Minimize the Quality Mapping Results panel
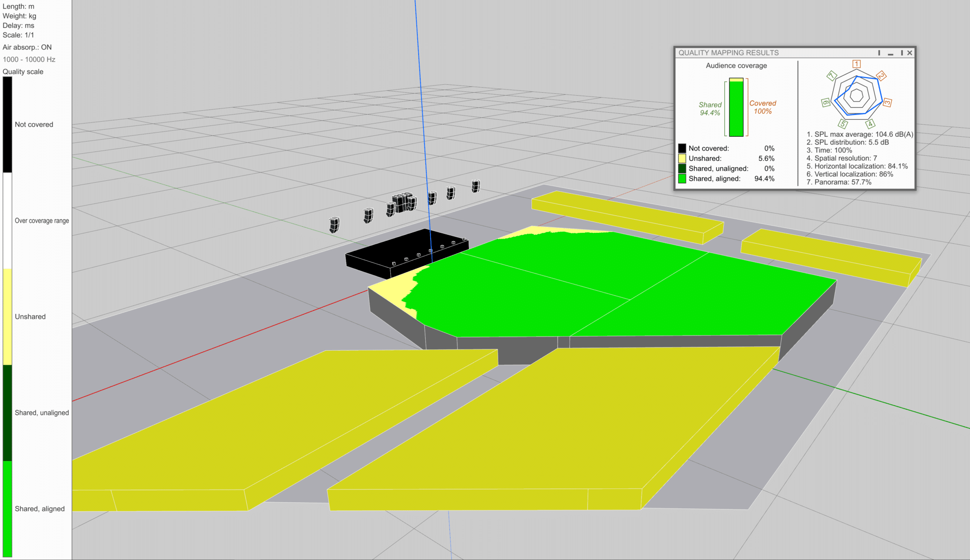The width and height of the screenshot is (970, 560). (x=890, y=53)
